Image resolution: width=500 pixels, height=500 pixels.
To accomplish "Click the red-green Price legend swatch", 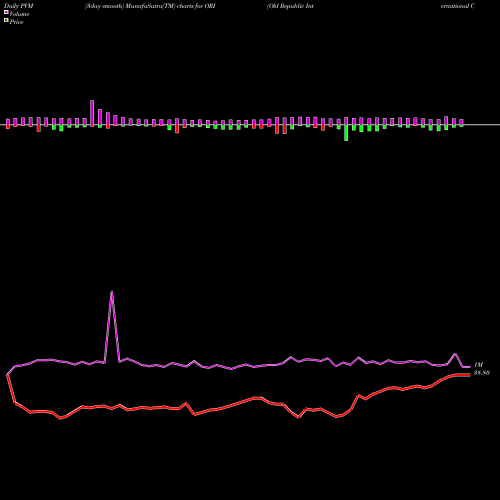I will pyautogui.click(x=6, y=21).
